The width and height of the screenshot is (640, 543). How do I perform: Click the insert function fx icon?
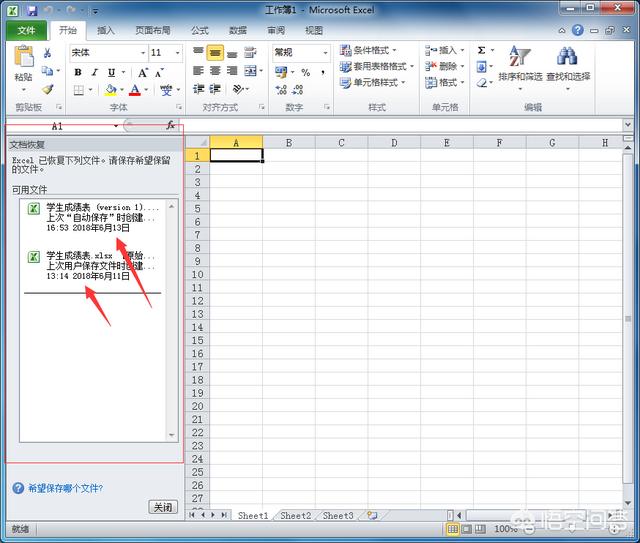170,126
